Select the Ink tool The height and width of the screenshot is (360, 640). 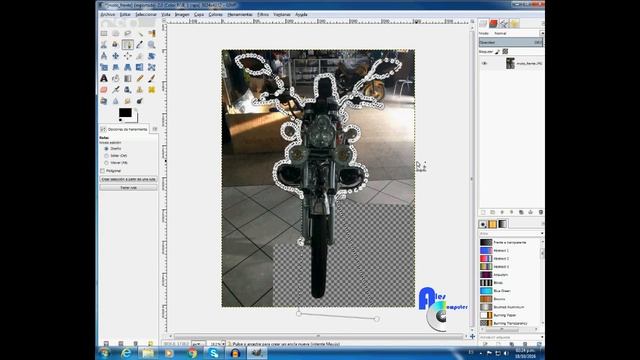tap(128, 89)
